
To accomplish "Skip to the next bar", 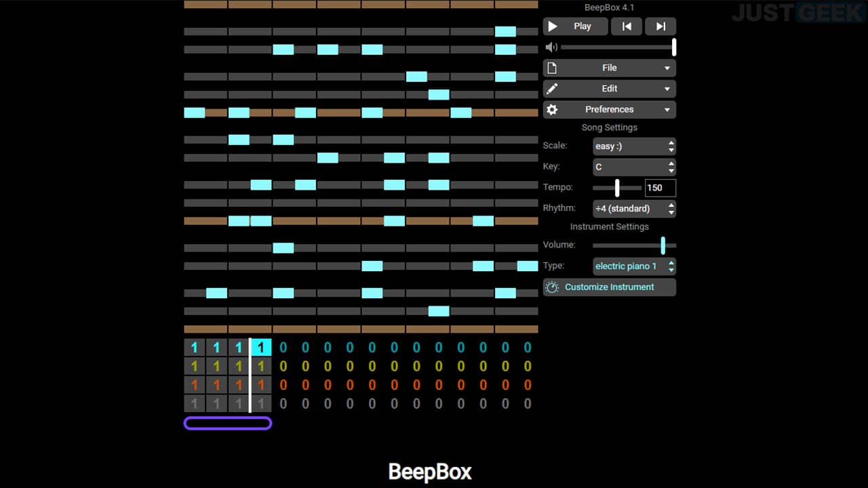I will point(660,26).
